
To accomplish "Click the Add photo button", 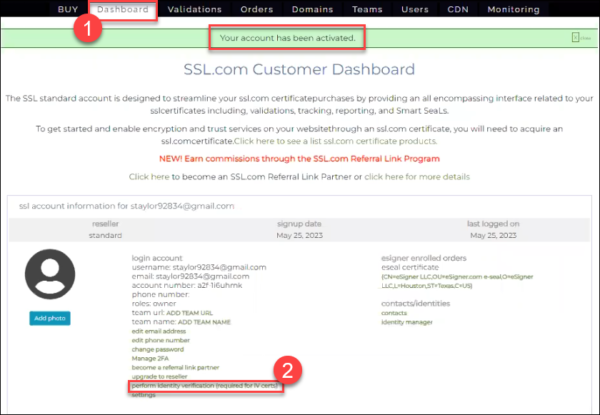I will coord(50,318).
